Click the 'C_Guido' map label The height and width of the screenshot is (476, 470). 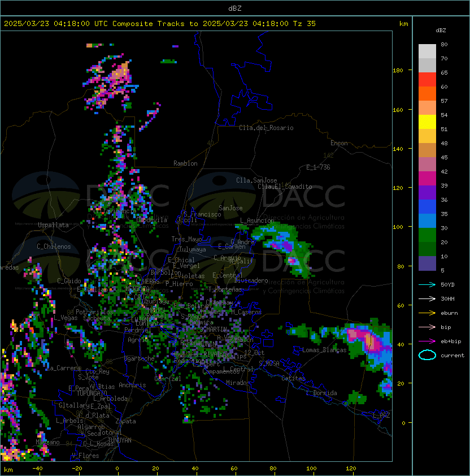pyautogui.click(x=69, y=281)
